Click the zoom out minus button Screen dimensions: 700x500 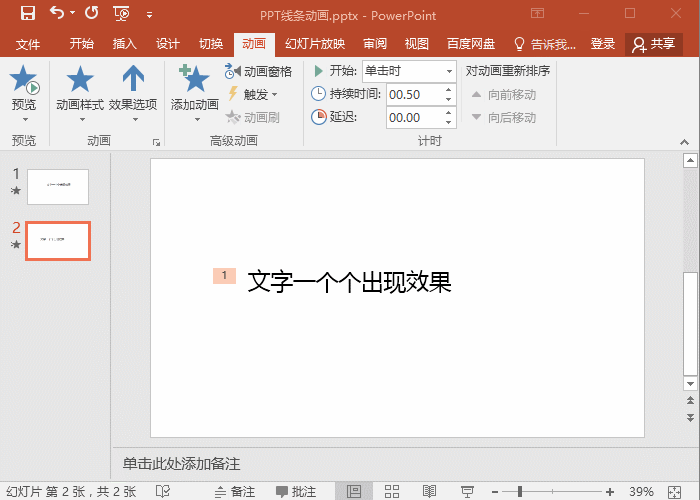(x=495, y=492)
